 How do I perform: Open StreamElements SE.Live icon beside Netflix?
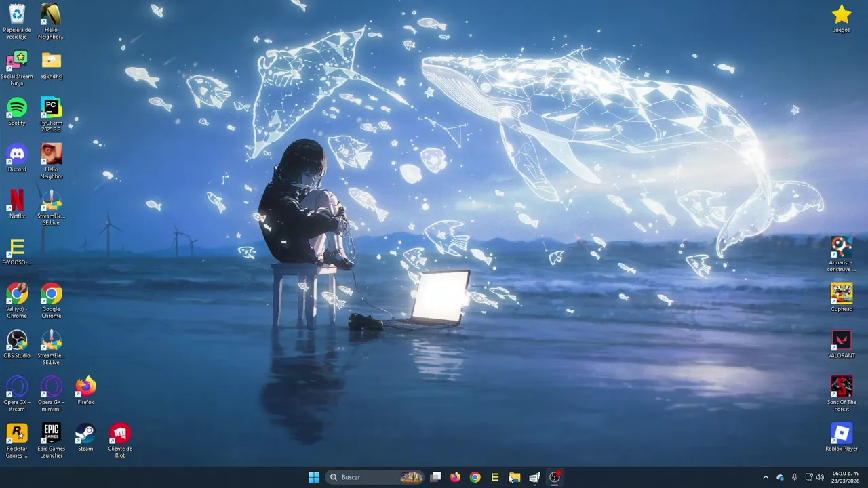click(51, 207)
